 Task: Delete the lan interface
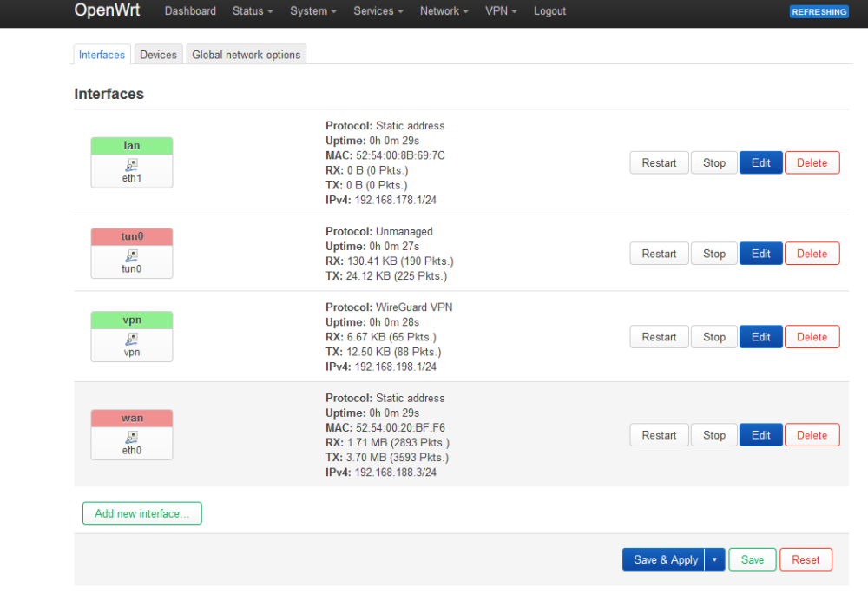(812, 163)
